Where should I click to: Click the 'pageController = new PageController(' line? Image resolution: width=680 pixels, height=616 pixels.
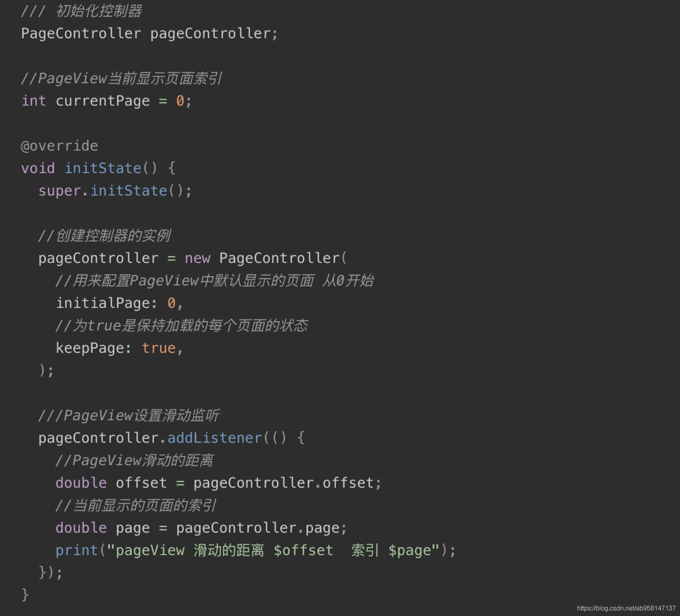(192, 258)
